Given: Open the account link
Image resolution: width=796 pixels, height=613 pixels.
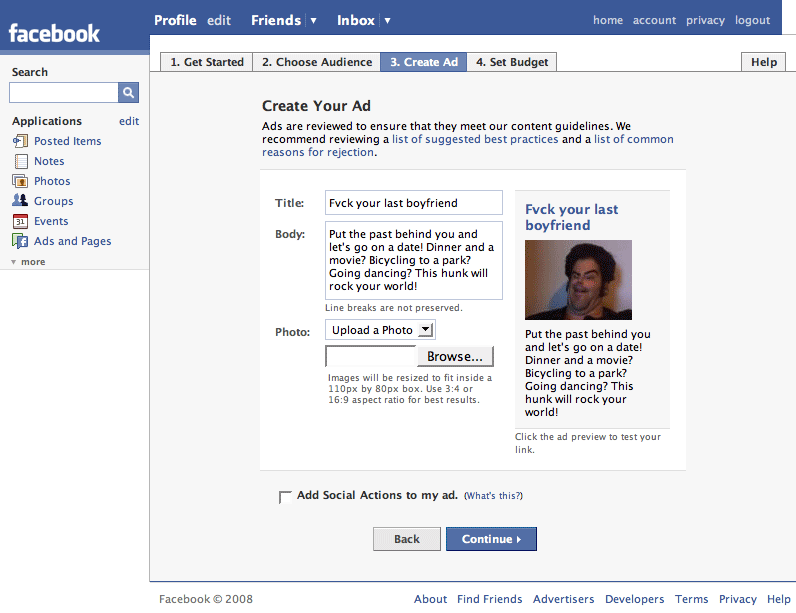Looking at the screenshot, I should 654,20.
